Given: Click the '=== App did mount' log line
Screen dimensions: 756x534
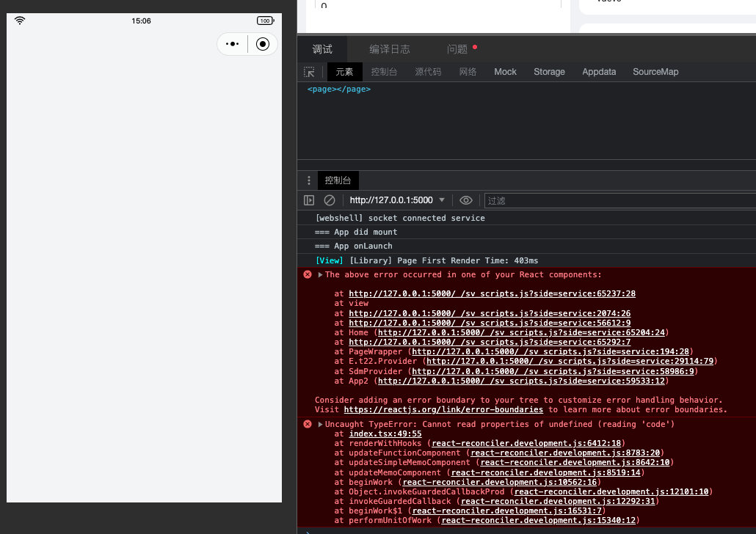Looking at the screenshot, I should pyautogui.click(x=356, y=232).
